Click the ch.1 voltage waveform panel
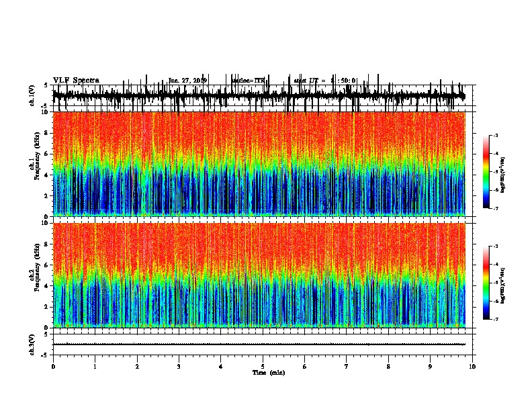The width and height of the screenshot is (532, 411). [x=263, y=95]
